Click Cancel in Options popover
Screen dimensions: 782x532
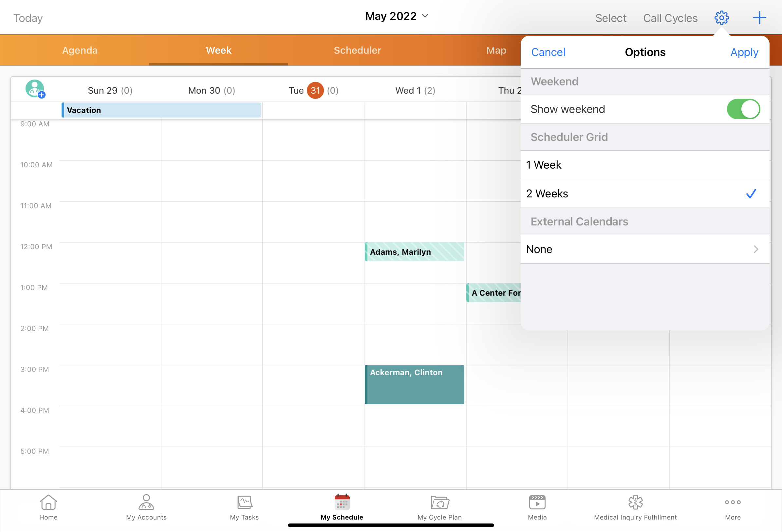tap(548, 52)
